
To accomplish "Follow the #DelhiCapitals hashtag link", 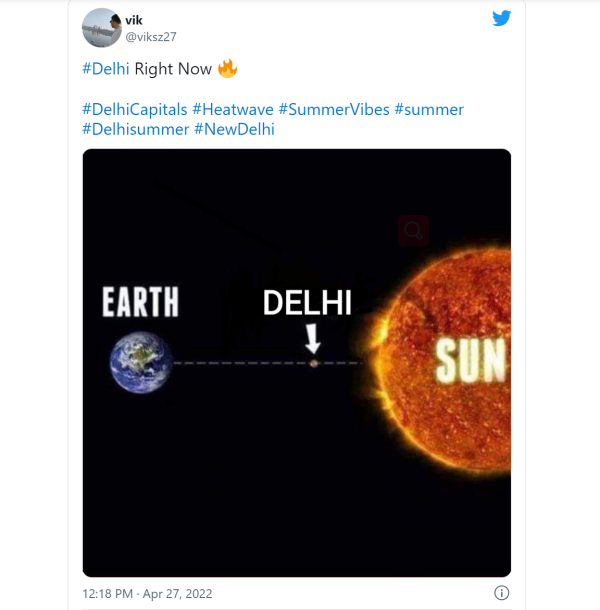I will pos(134,109).
